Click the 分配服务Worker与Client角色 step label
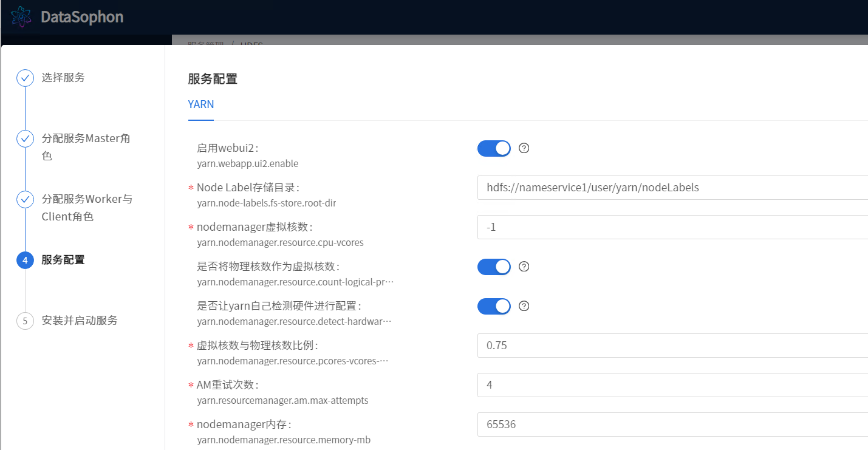The width and height of the screenshot is (868, 450). (x=87, y=208)
